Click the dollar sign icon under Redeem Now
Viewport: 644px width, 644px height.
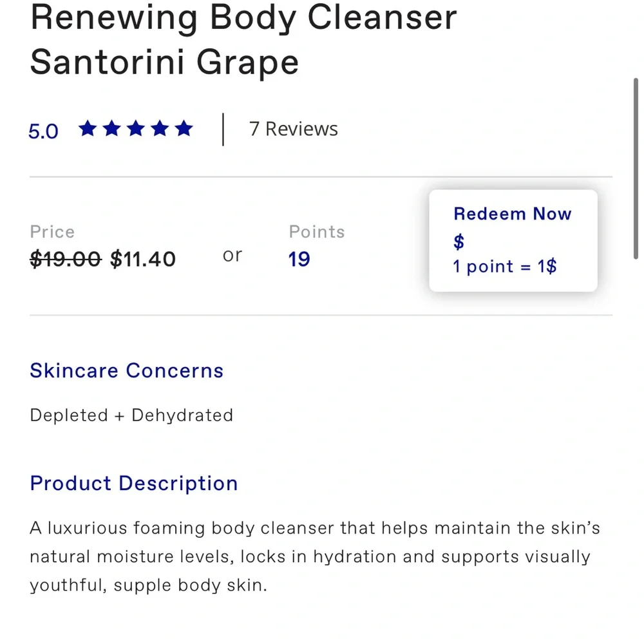point(458,242)
